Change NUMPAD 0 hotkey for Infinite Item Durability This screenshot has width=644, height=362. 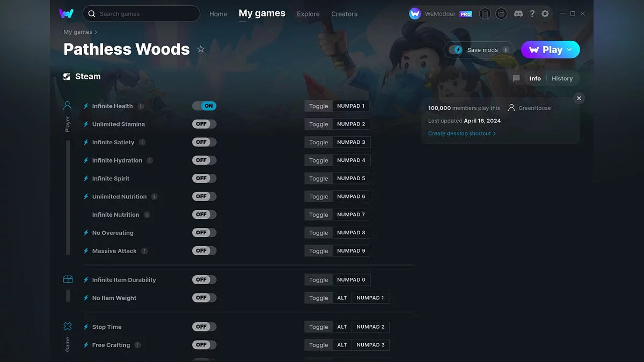coord(351,279)
